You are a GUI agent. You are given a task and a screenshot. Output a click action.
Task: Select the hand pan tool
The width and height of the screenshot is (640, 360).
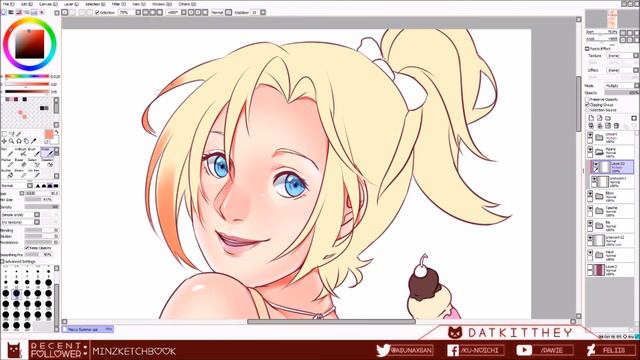(x=26, y=141)
